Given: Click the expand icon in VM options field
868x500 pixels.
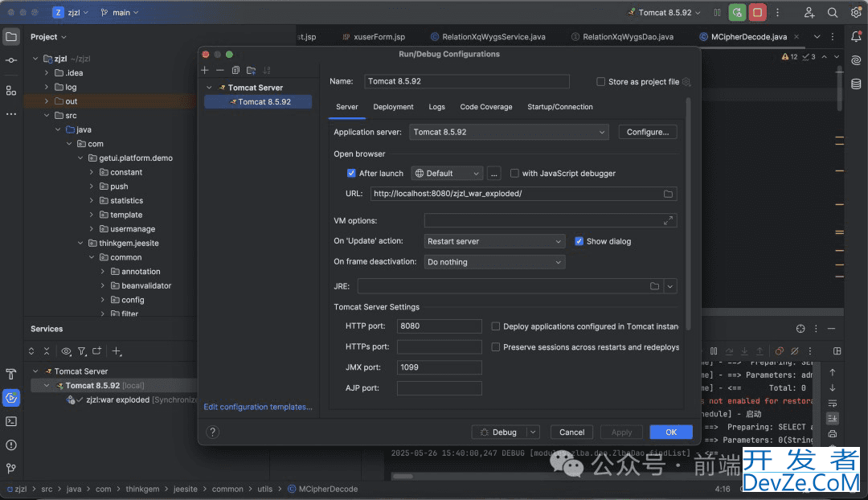Looking at the screenshot, I should pos(668,220).
